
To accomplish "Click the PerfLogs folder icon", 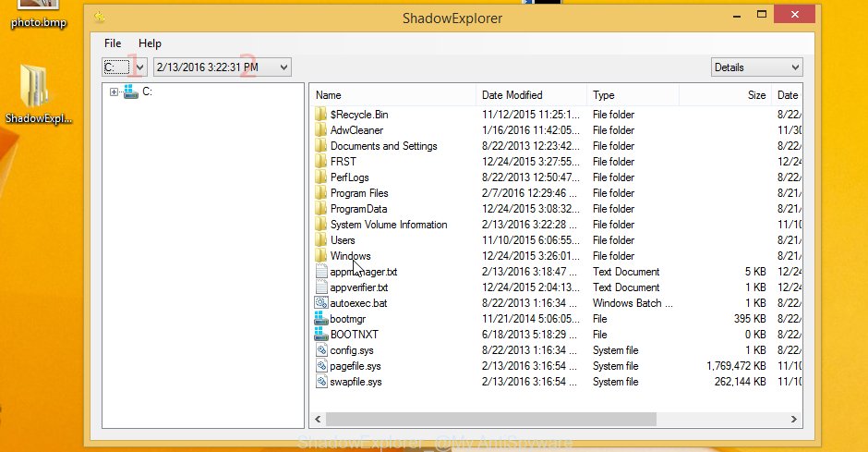I will click(x=321, y=177).
